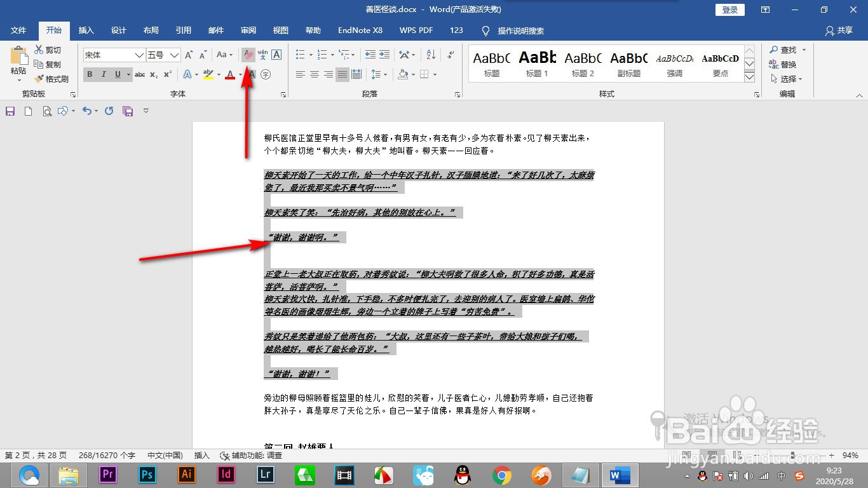Toggle bold formatting
This screenshot has width=868, height=488.
click(x=90, y=74)
